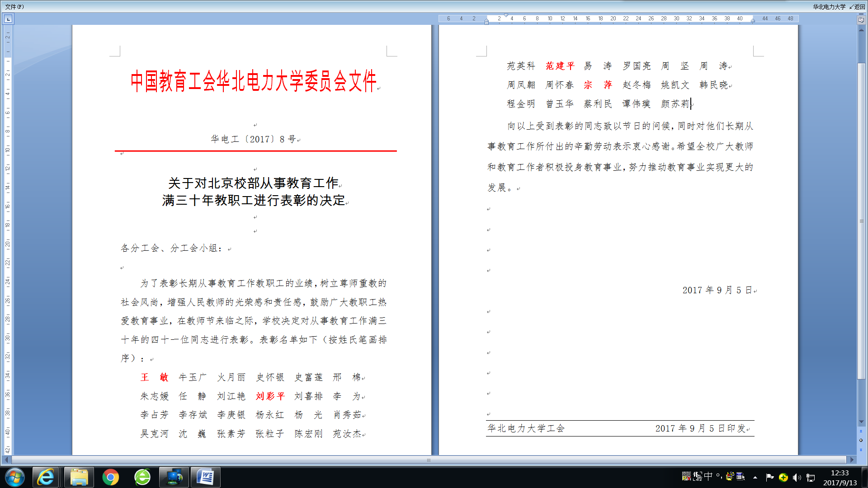Open Internet Explorer from the taskbar
The image size is (868, 488).
pos(45,477)
